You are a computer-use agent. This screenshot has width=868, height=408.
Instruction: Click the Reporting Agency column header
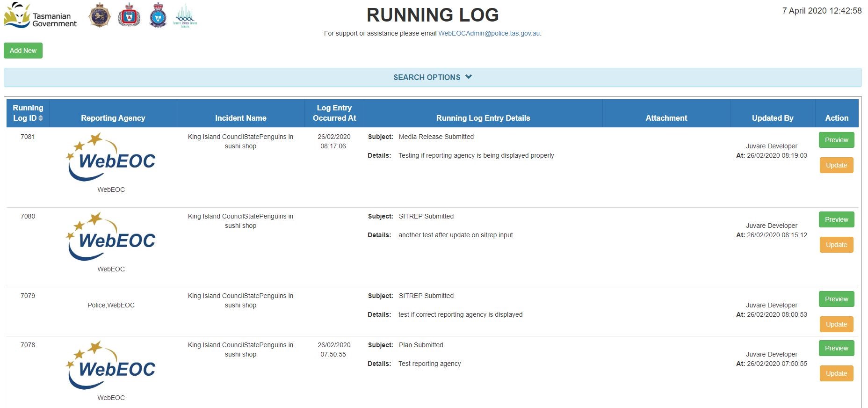pyautogui.click(x=113, y=118)
